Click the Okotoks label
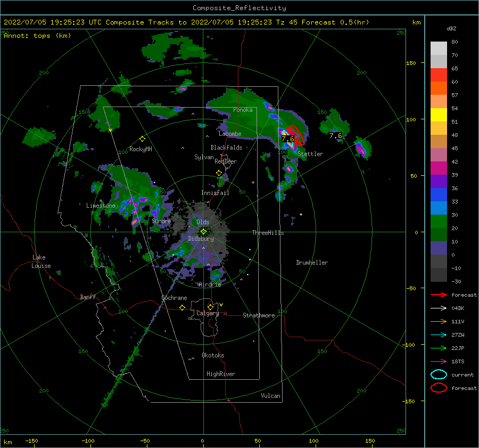 point(213,355)
